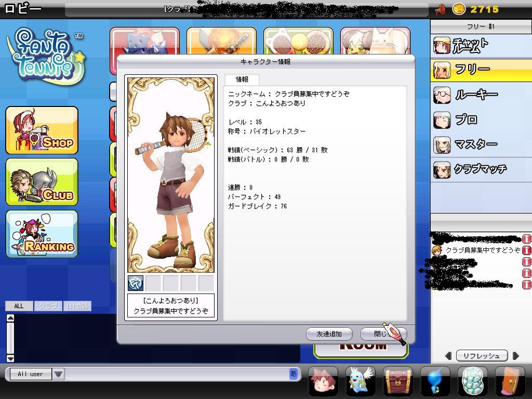This screenshot has height=399, width=532.
Task: Open the SHOP menu
Action: (x=42, y=130)
